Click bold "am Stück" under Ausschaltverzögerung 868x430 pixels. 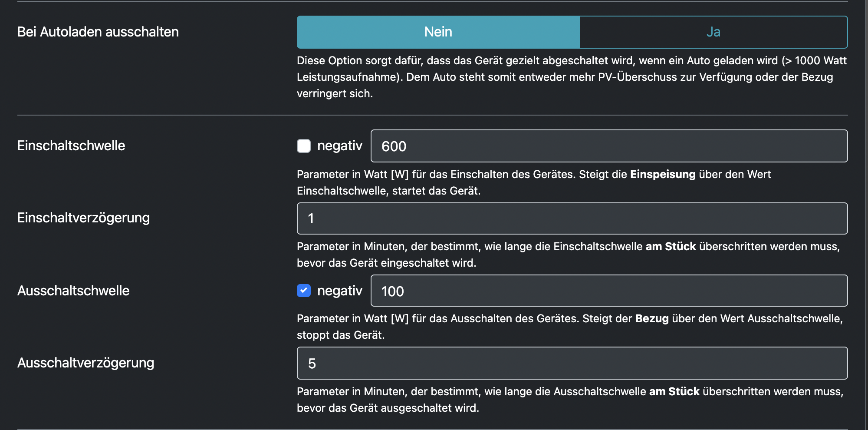674,391
